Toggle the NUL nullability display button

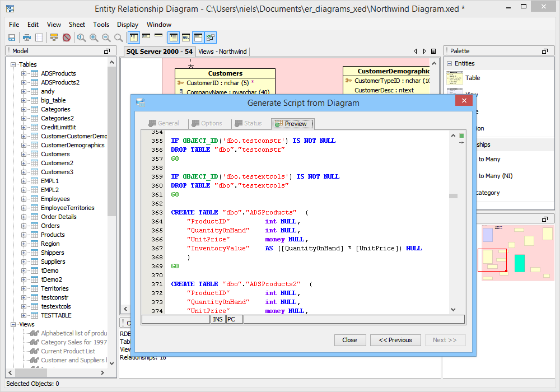(x=186, y=38)
